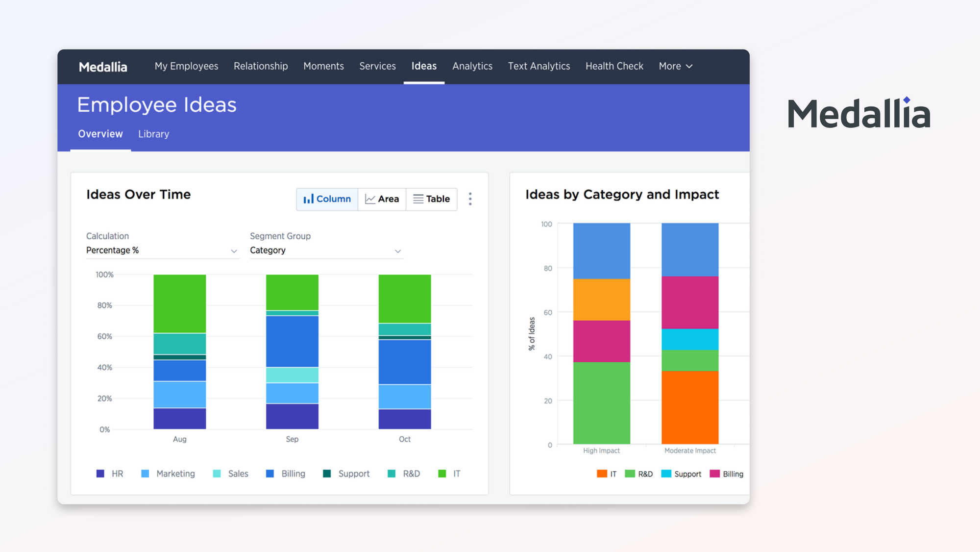Open chart options menu
The height and width of the screenshot is (552, 980).
point(470,199)
